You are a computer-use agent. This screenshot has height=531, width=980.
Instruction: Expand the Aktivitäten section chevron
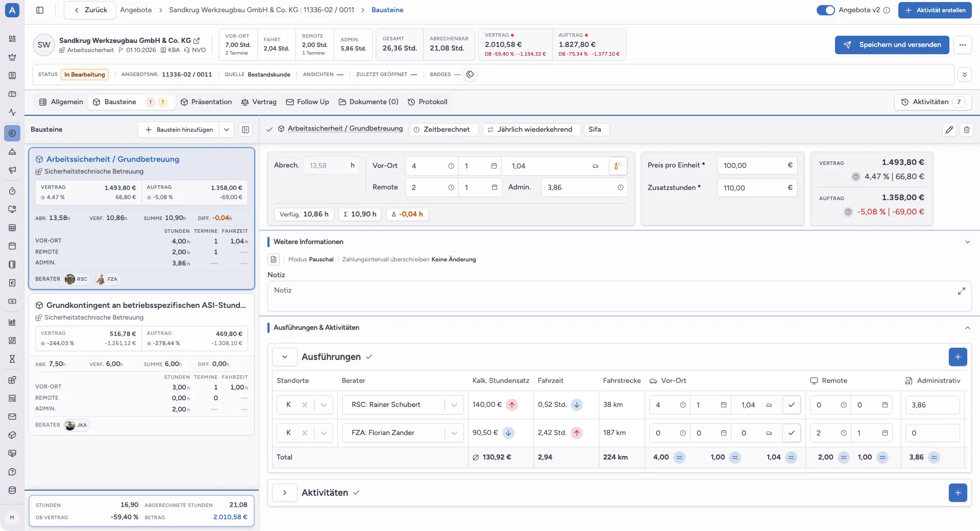click(x=285, y=493)
